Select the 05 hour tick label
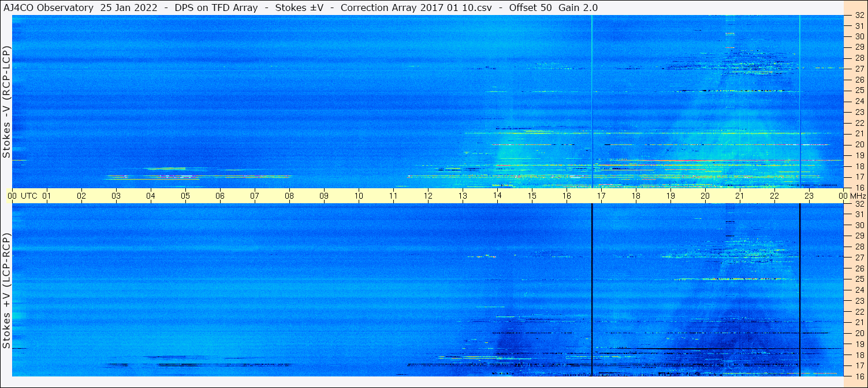The width and height of the screenshot is (868, 388). click(185, 196)
